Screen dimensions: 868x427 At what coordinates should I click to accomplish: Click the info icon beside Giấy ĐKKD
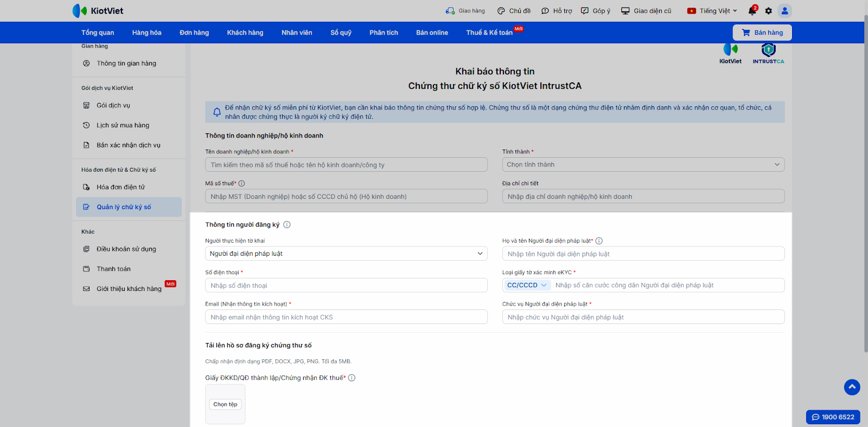click(352, 378)
